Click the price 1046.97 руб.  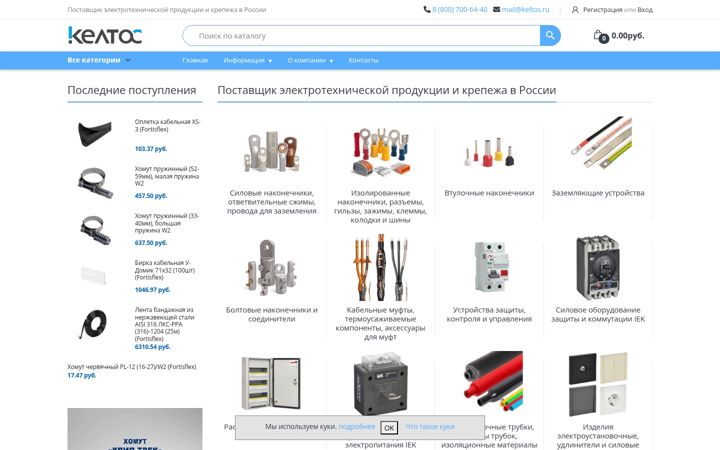tap(152, 290)
